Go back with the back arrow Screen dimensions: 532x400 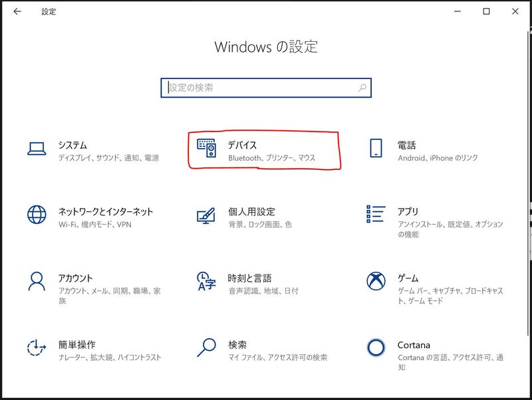click(17, 11)
